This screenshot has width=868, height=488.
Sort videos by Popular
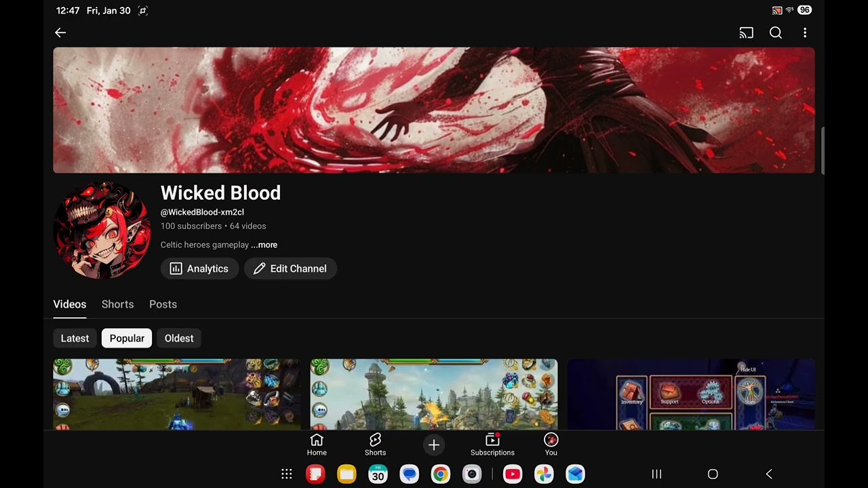(127, 338)
